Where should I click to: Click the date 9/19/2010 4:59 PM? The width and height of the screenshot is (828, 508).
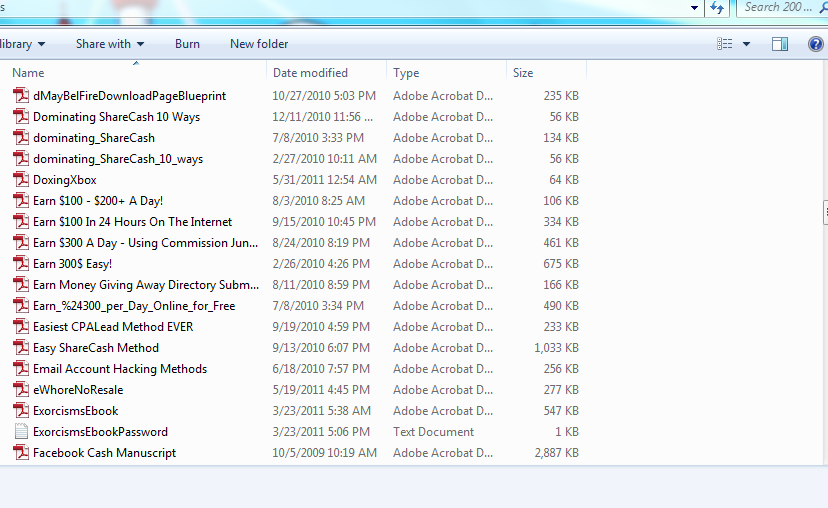point(321,327)
